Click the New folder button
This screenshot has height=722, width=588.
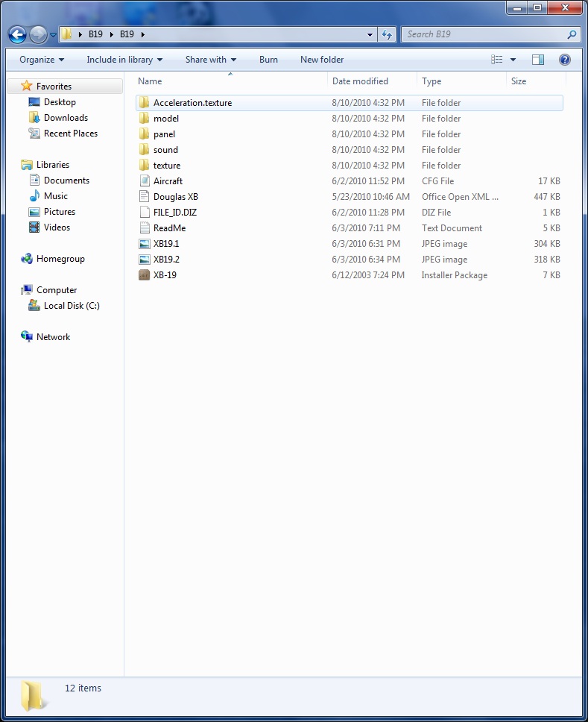(x=322, y=60)
